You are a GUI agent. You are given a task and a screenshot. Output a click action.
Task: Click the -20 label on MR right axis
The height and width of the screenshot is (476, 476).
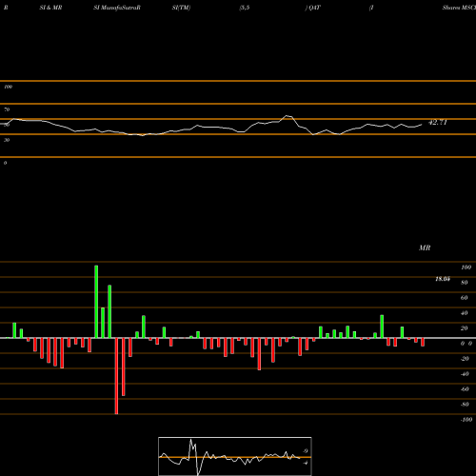tap(465, 359)
